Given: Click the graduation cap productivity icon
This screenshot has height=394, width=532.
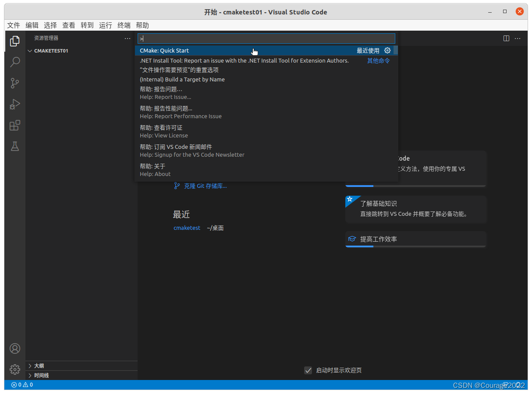Looking at the screenshot, I should coord(351,239).
